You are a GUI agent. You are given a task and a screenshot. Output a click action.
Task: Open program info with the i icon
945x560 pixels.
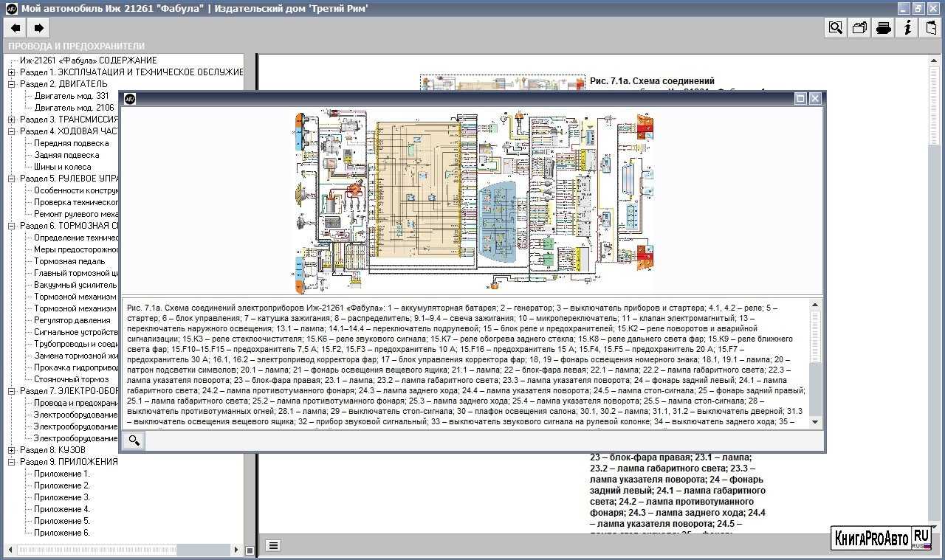(907, 28)
